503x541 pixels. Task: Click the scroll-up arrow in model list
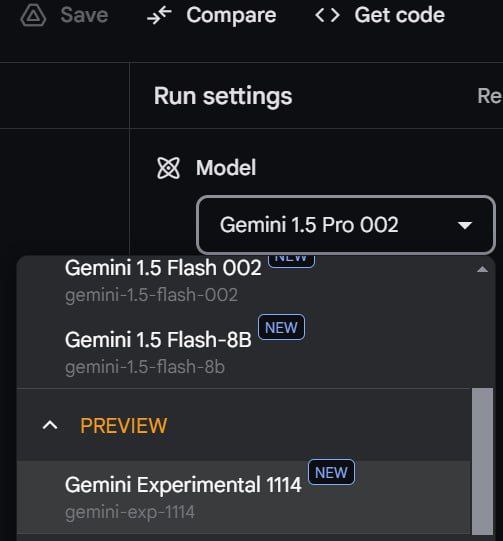(x=482, y=269)
